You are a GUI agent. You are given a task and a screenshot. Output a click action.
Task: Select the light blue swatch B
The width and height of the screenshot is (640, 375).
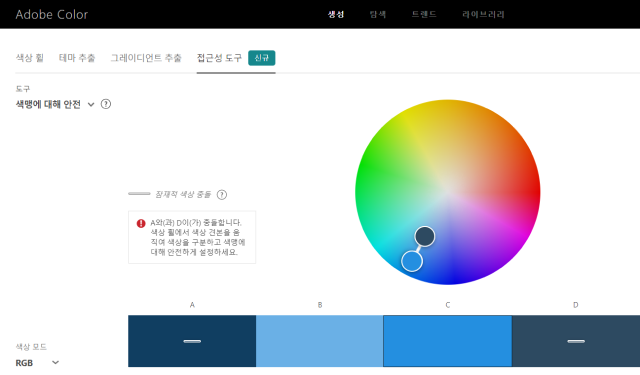pyautogui.click(x=320, y=341)
